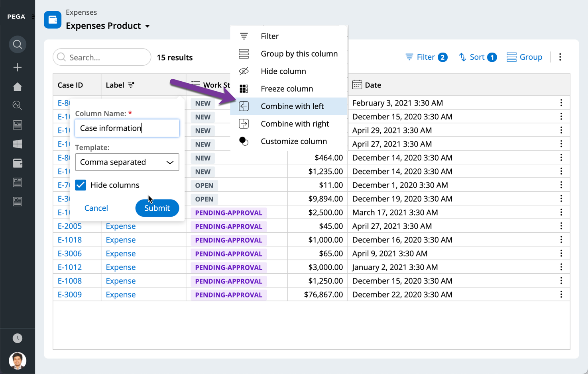
Task: Open the windows grid icon in sidebar
Action: pyautogui.click(x=17, y=144)
